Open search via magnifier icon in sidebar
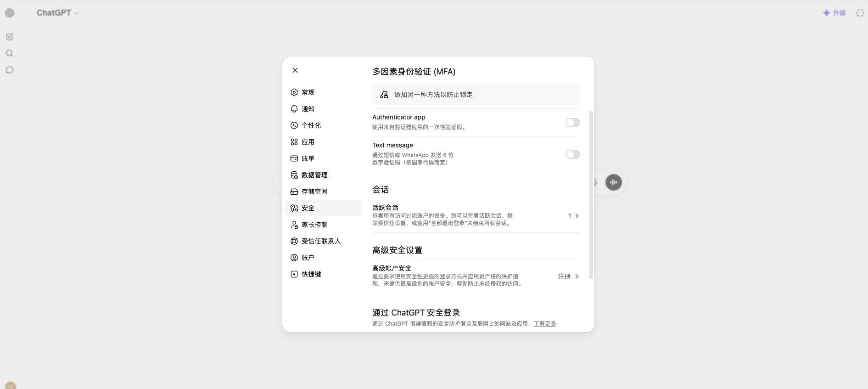Screen dimensions: 868x389 pos(9,53)
